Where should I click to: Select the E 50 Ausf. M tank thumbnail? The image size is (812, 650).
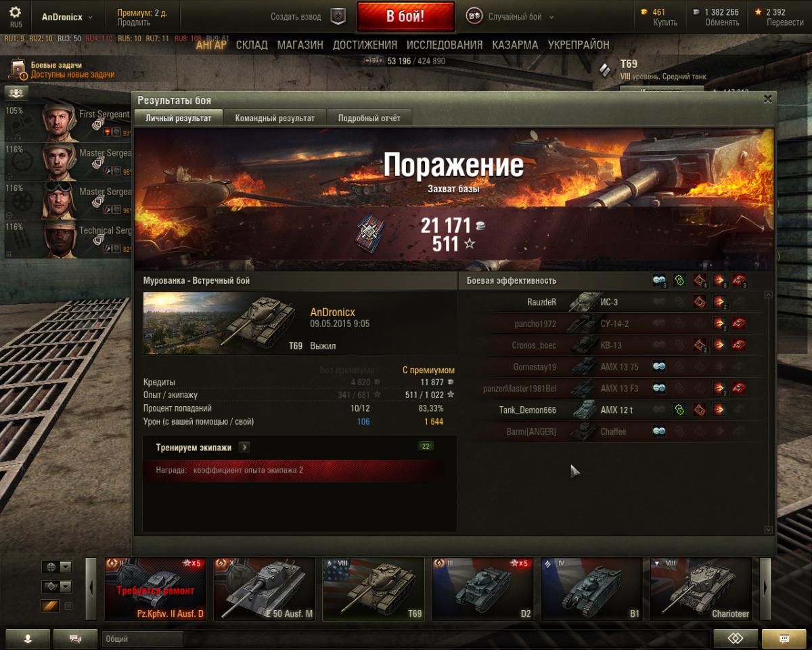265,588
